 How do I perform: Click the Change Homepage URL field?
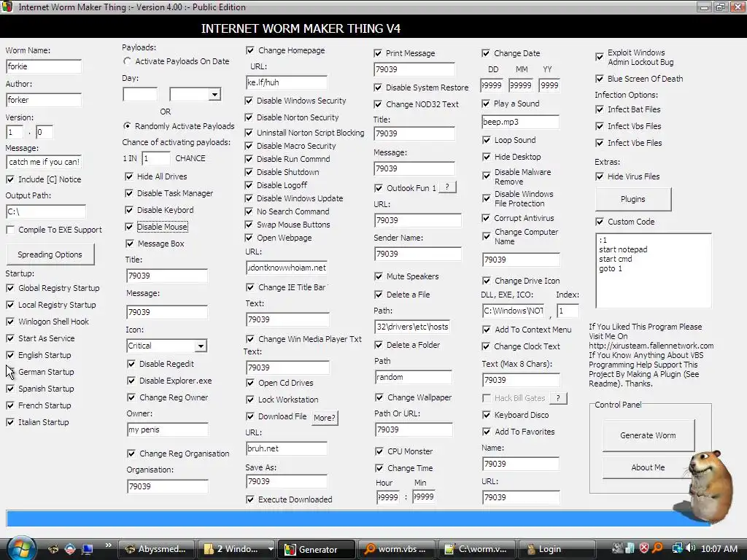click(286, 82)
